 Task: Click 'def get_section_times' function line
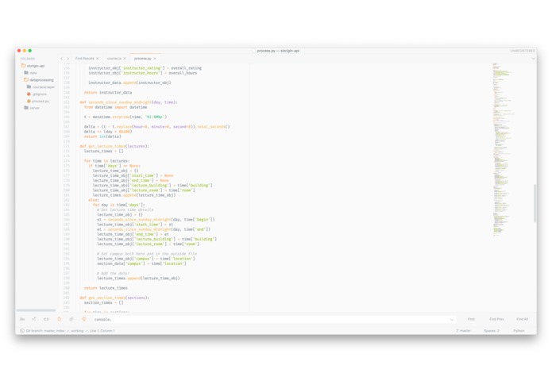coord(114,298)
